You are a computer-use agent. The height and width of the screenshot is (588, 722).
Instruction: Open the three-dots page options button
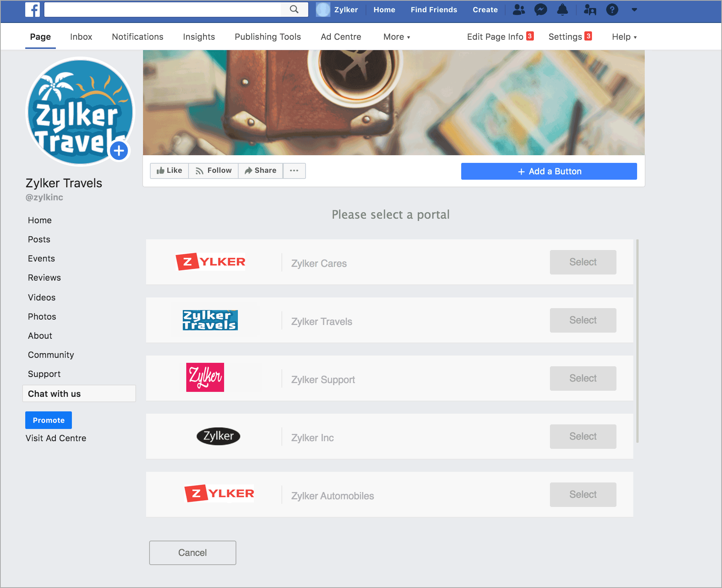294,171
